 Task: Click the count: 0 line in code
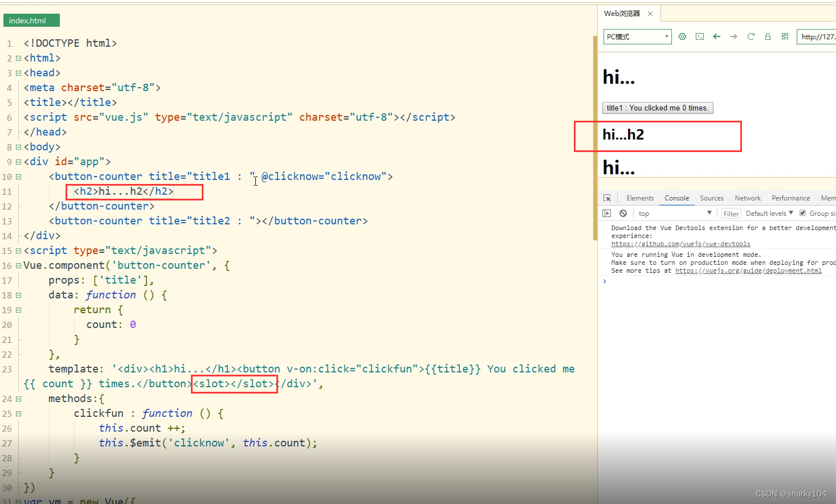tap(111, 325)
